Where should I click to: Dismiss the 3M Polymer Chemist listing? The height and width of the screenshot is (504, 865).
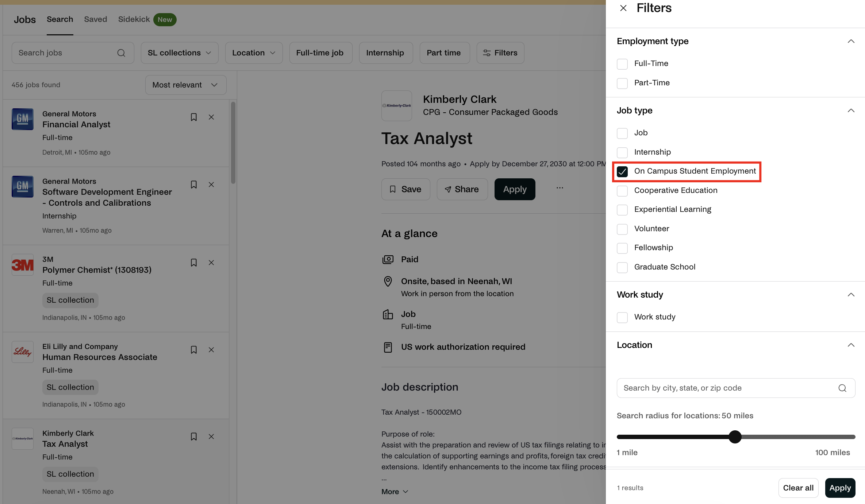211,263
